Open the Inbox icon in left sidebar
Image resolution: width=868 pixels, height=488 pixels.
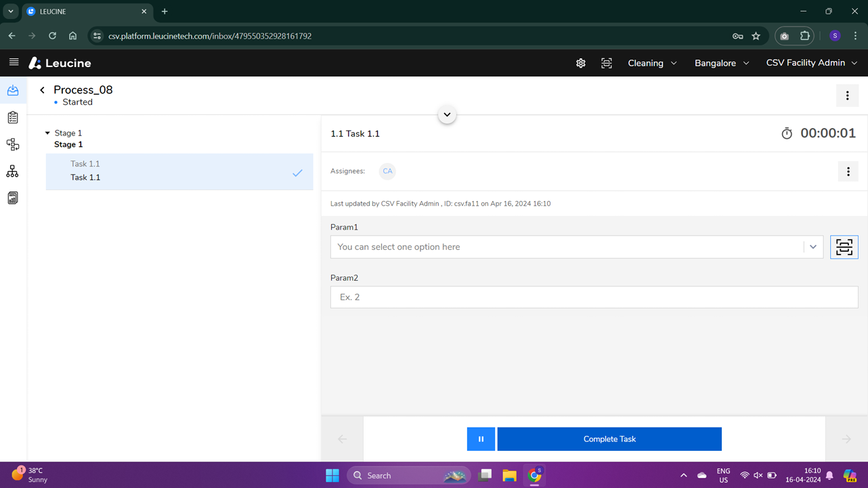pos(13,91)
